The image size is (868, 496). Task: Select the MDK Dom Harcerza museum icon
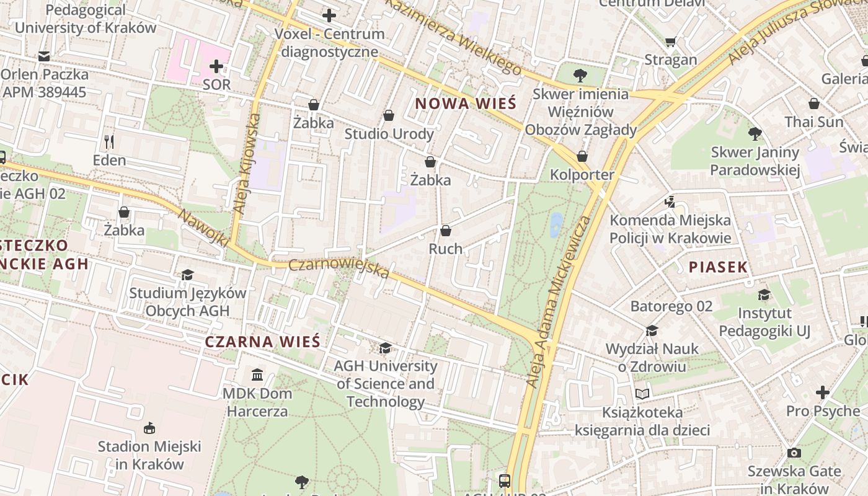[257, 375]
